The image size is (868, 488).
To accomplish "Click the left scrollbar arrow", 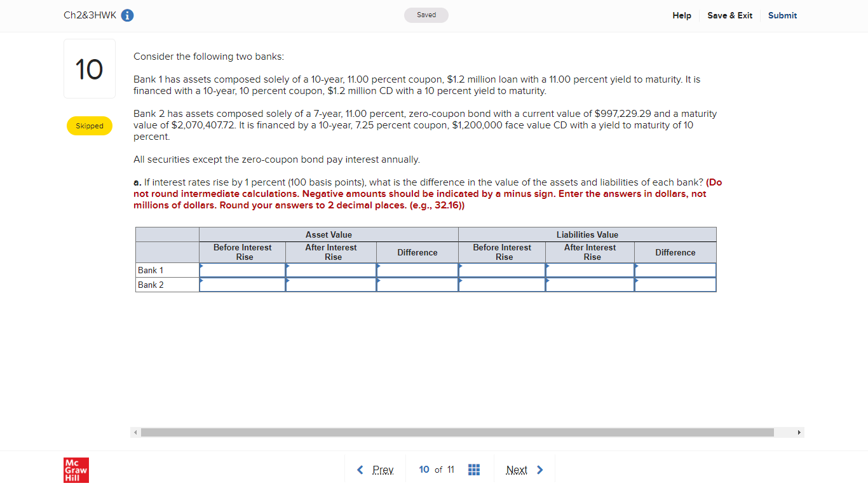I will coord(135,432).
